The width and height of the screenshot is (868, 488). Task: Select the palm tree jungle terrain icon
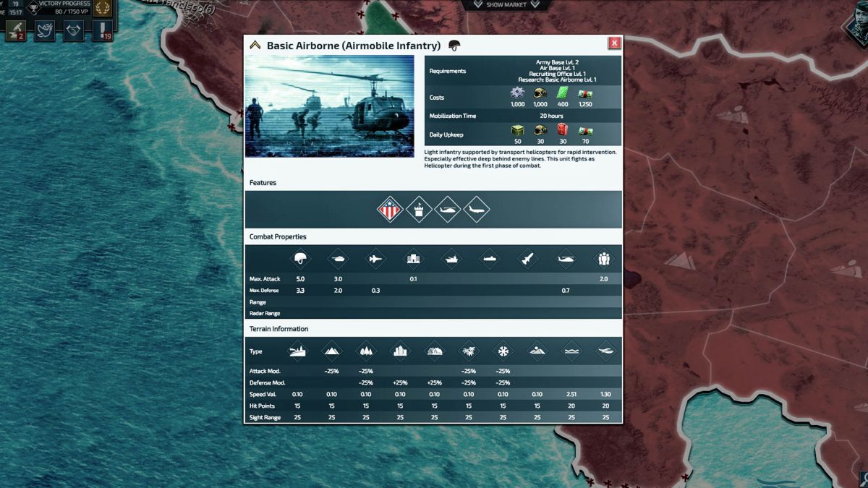(469, 351)
